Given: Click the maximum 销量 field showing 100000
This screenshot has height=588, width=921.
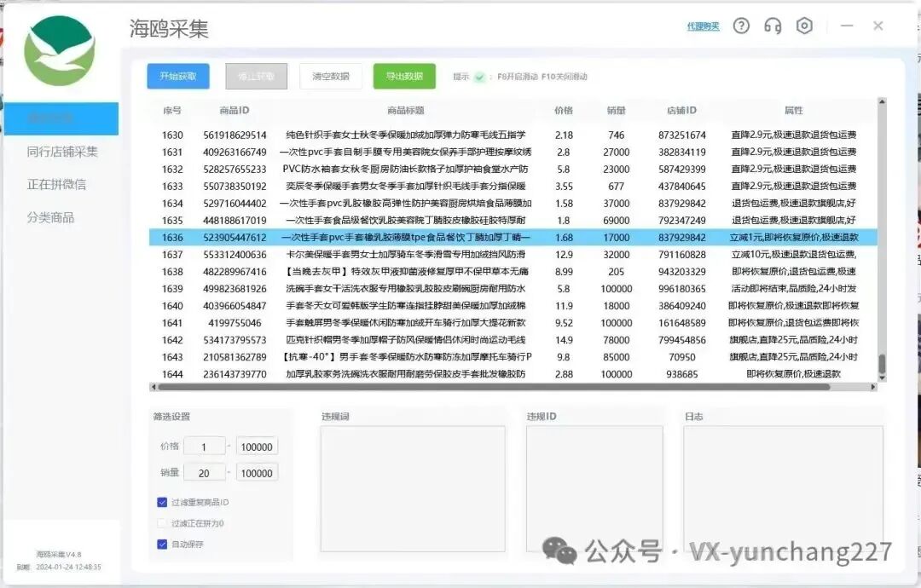Looking at the screenshot, I should pyautogui.click(x=257, y=473).
